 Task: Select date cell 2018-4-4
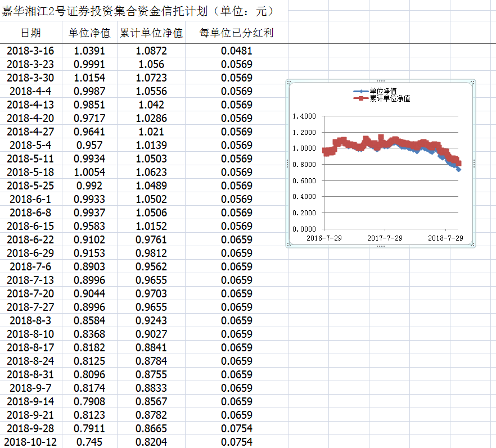point(31,91)
